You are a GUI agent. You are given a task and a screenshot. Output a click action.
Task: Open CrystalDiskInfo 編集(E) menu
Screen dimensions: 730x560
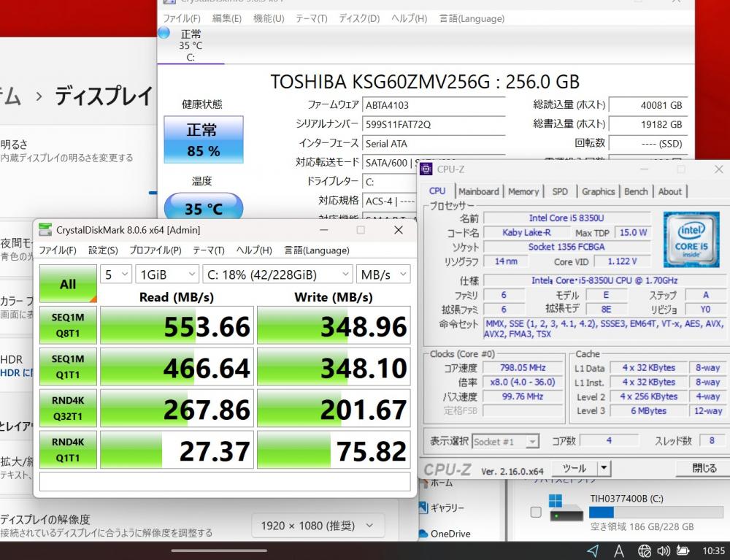227,19
